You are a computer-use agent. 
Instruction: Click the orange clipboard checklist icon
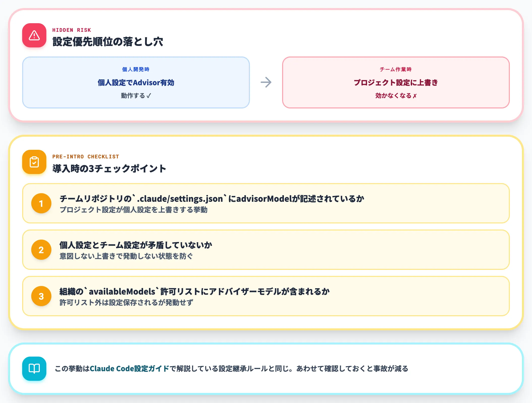[34, 162]
